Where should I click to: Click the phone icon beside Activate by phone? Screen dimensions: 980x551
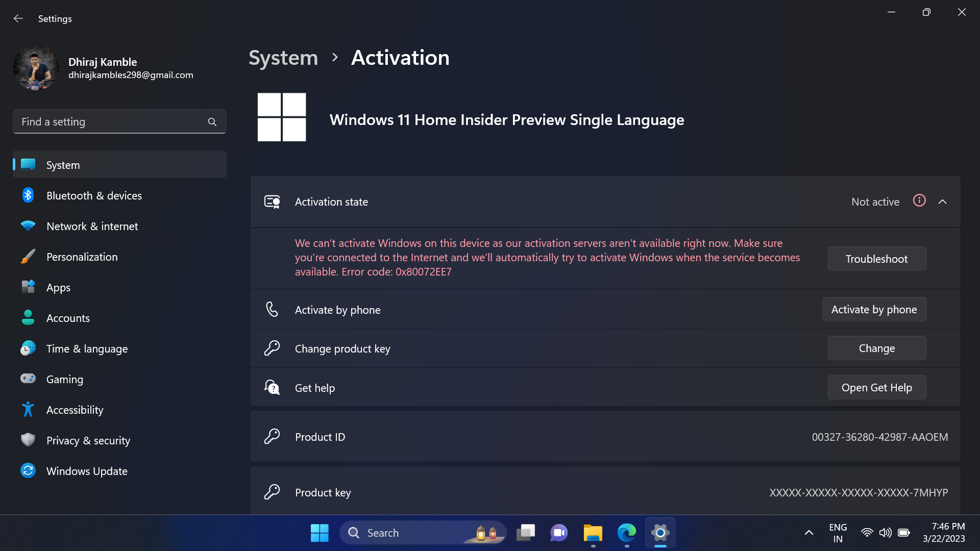(272, 309)
